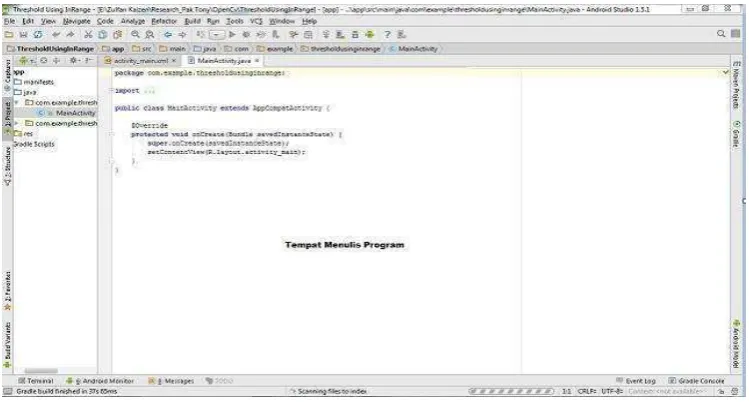
Task: Toggle the Maven Projects side panel
Action: point(736,85)
